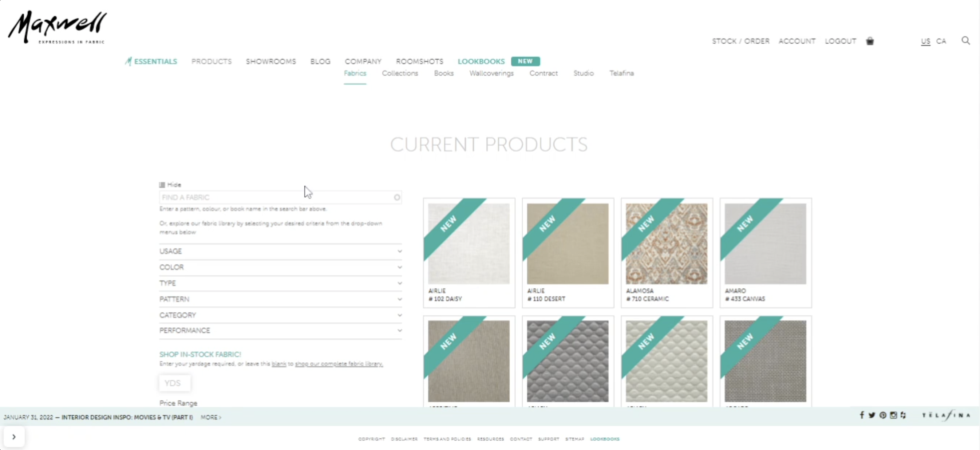
Task: Open the Pinterest social icon
Action: point(883,415)
